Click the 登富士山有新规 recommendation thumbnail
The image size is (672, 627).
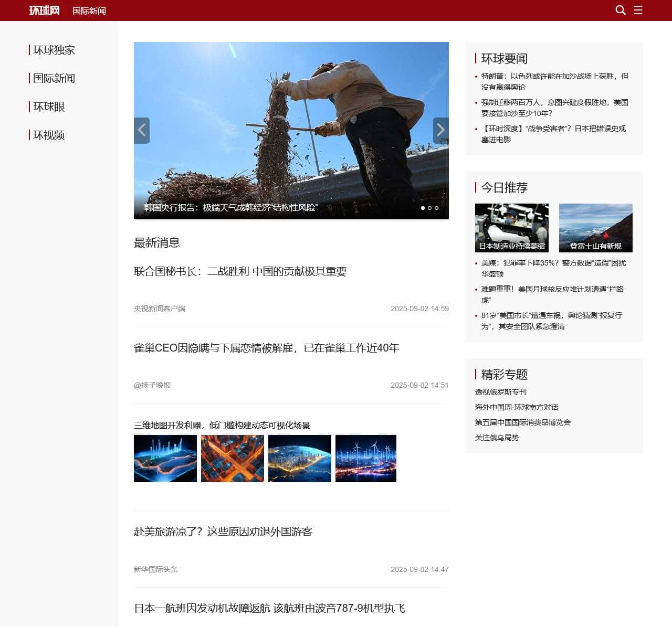[596, 227]
